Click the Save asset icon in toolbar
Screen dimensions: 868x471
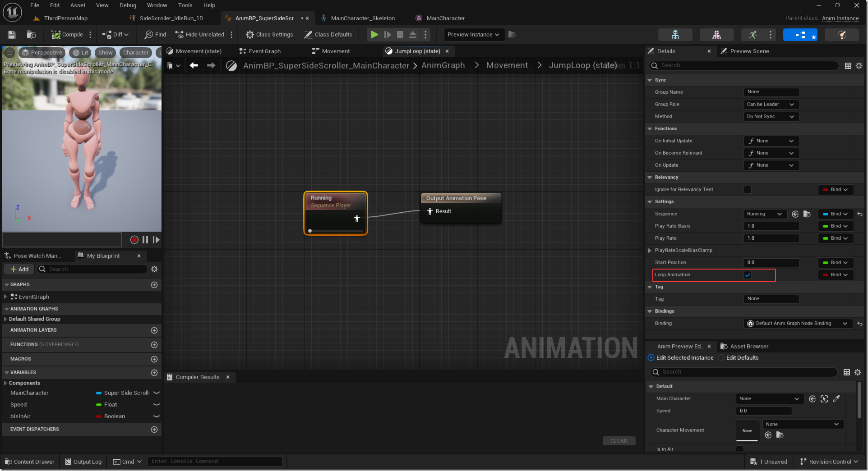pyautogui.click(x=12, y=35)
